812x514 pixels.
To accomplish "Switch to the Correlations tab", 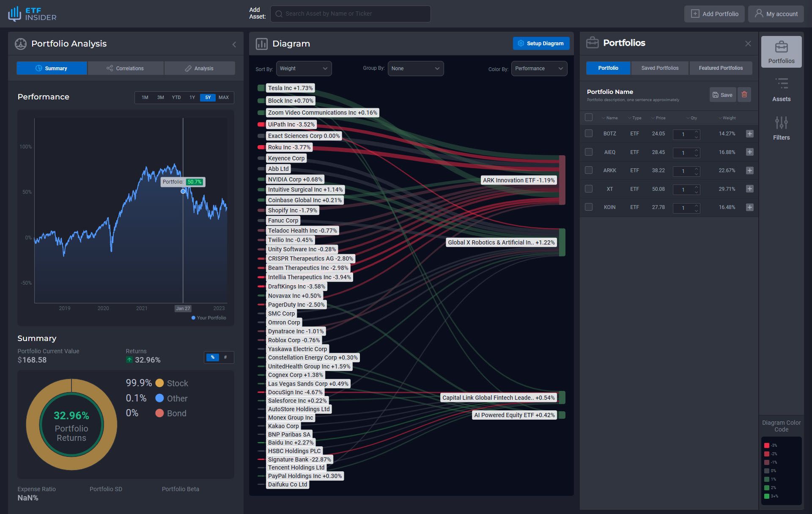I will click(125, 68).
